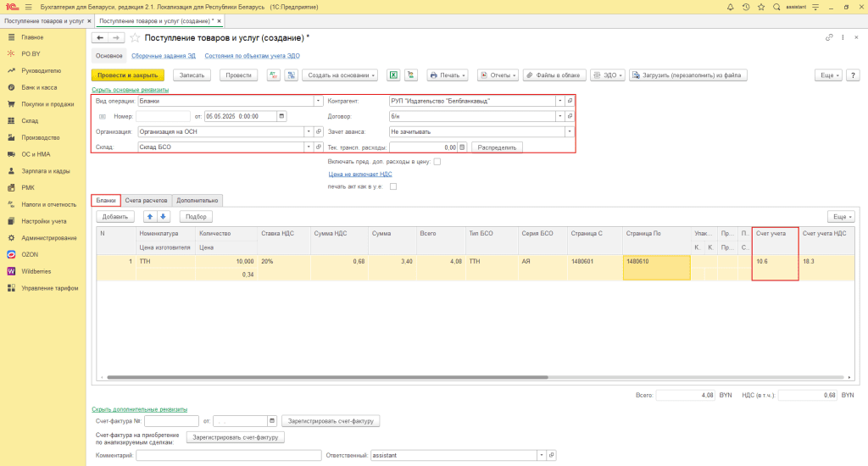Viewport: 868px width, 466px height.
Task: Go to Банк и касса section
Action: 39,87
